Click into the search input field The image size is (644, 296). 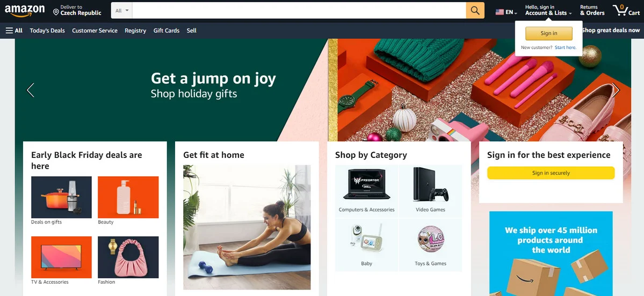pos(299,10)
